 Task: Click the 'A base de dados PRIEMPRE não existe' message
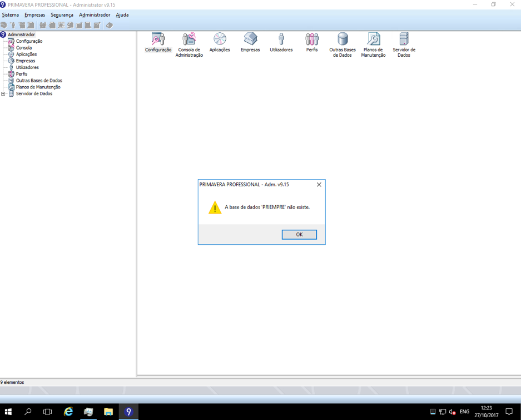[x=267, y=207]
